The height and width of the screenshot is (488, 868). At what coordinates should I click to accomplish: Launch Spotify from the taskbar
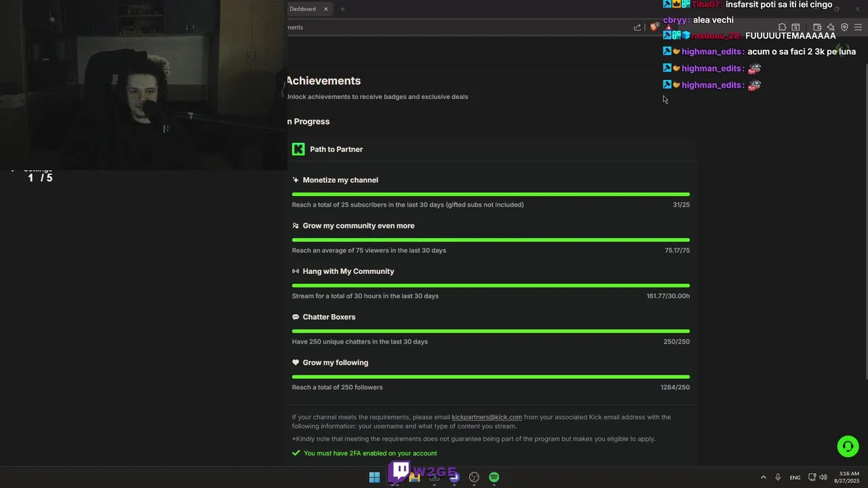coord(494,477)
